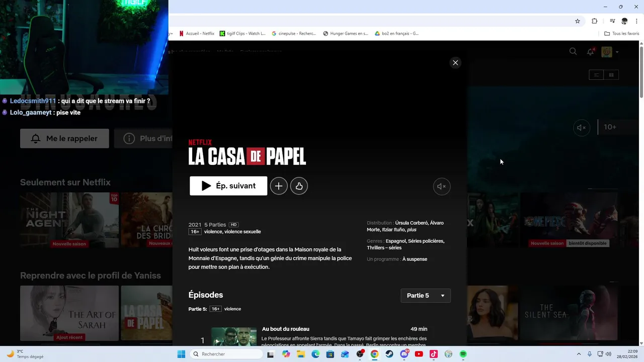
Task: Open the Netflix profile avatar menu
Action: click(x=607, y=52)
